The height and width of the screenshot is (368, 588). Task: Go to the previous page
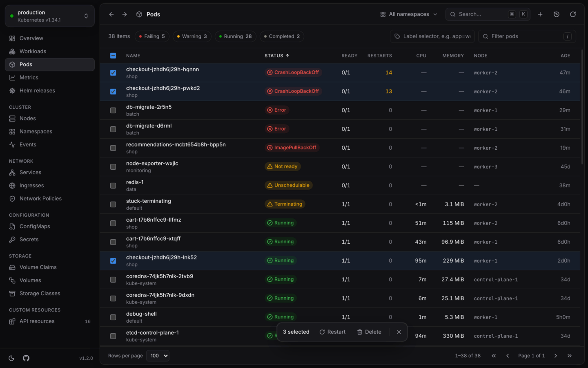pos(508,356)
